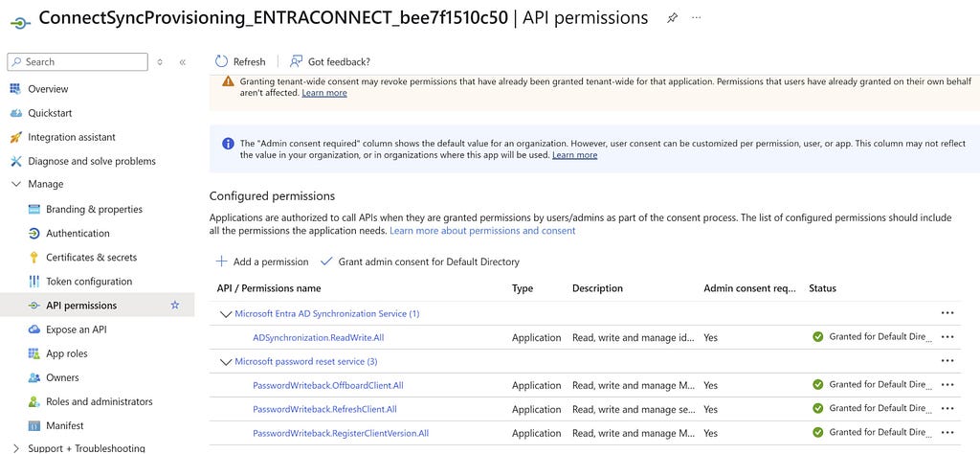980x454 pixels.
Task: Open the Got feedback? option
Action: (x=330, y=61)
